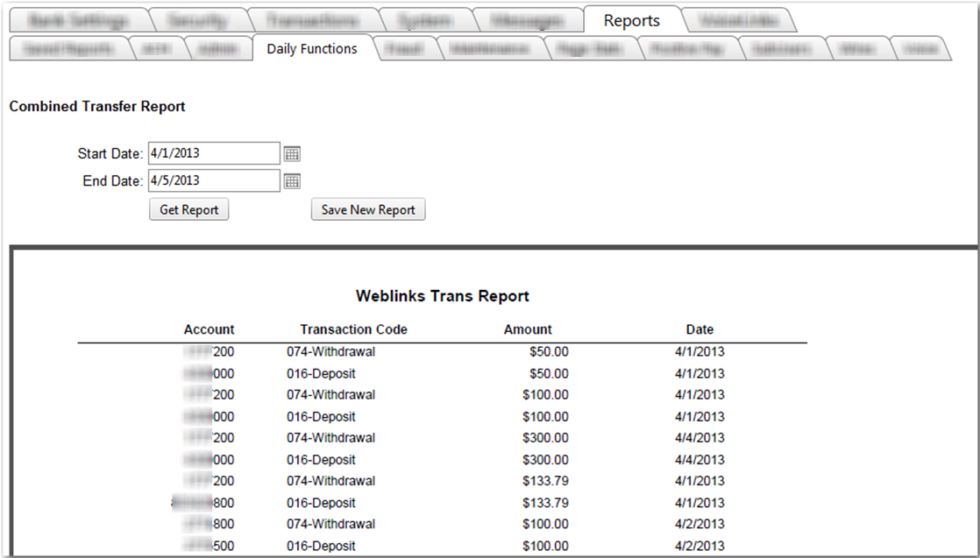Viewport: 980px width, 558px height.
Task: Click the Account column header
Action: click(x=209, y=330)
